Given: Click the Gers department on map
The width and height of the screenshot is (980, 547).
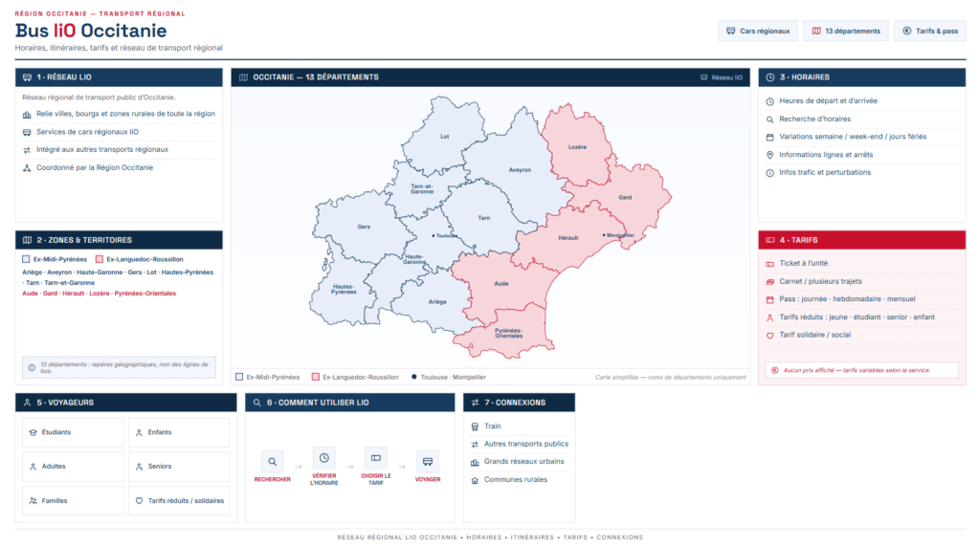Looking at the screenshot, I should click(x=364, y=227).
